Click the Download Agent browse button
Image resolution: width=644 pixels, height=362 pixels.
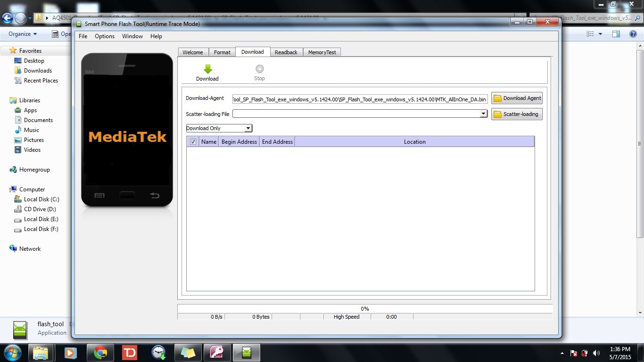517,98
